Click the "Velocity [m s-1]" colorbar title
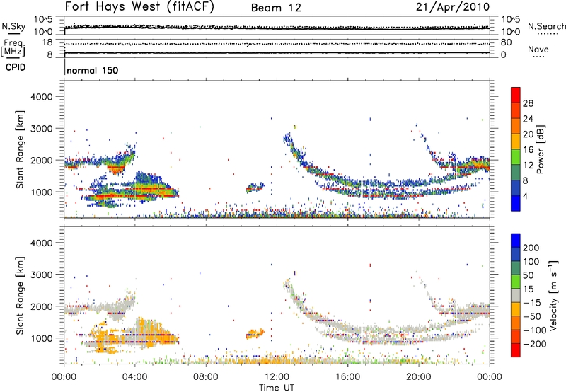The width and height of the screenshot is (566, 392). [x=553, y=295]
